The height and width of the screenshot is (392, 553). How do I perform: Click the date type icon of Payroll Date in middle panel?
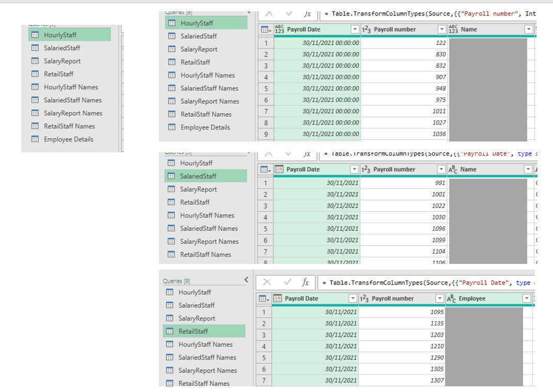(x=279, y=169)
